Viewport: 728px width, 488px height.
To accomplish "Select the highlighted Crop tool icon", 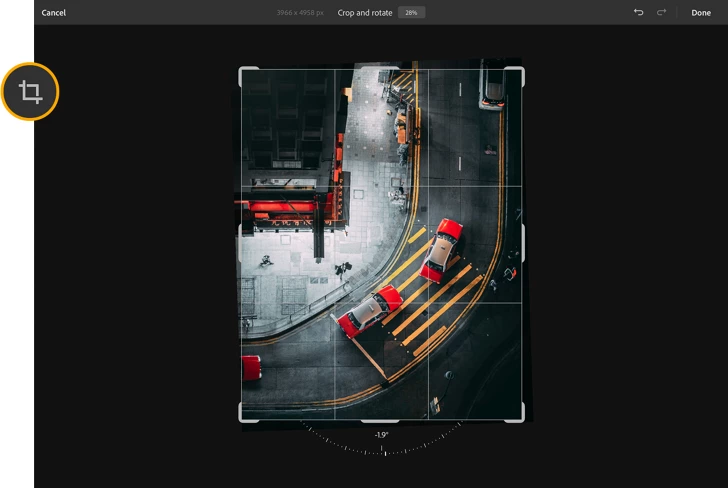I will 31,92.
